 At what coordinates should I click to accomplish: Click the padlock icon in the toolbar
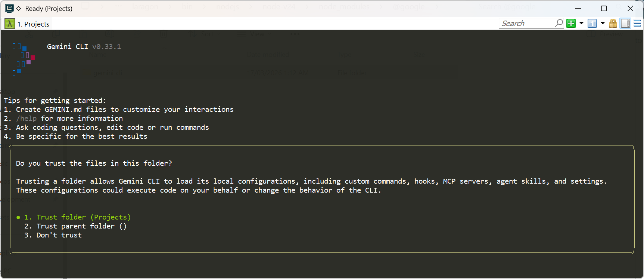[x=613, y=24]
